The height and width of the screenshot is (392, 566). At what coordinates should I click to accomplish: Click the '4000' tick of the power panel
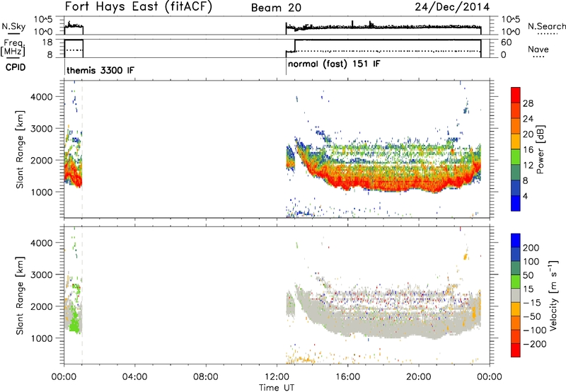click(42, 97)
